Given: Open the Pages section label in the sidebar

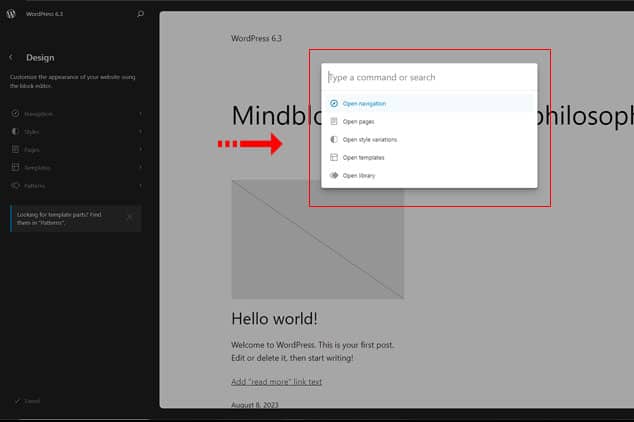Looking at the screenshot, I should pyautogui.click(x=32, y=150).
